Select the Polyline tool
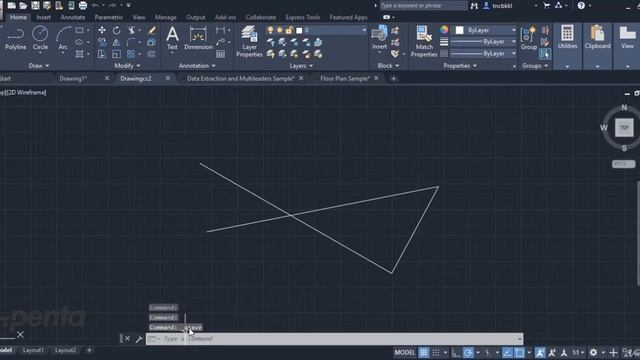The height and width of the screenshot is (360, 640). [16, 38]
